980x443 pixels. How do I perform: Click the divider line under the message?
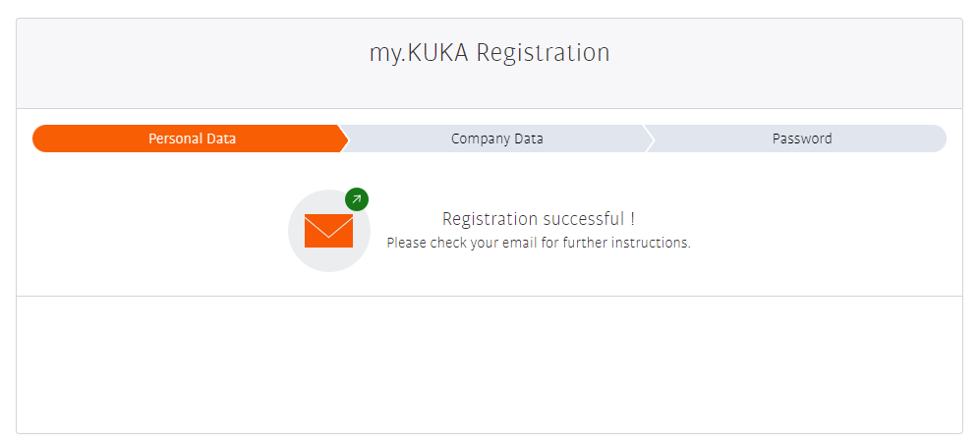pyautogui.click(x=489, y=296)
